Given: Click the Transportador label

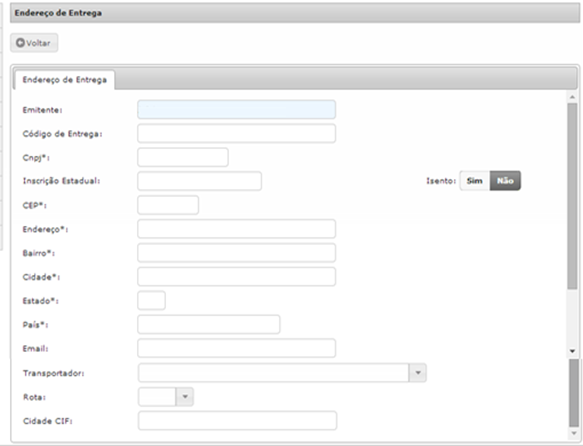Looking at the screenshot, I should coord(54,373).
